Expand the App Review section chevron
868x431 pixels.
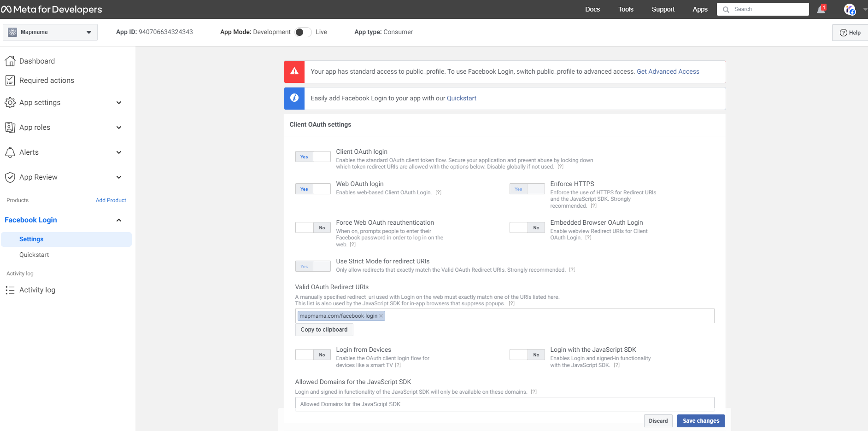119,177
